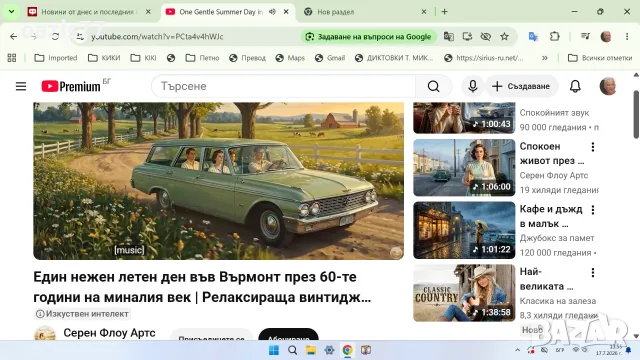Open the Chrome profile avatar
Image resolution: width=640 pixels, height=360 pixels.
[x=606, y=37]
